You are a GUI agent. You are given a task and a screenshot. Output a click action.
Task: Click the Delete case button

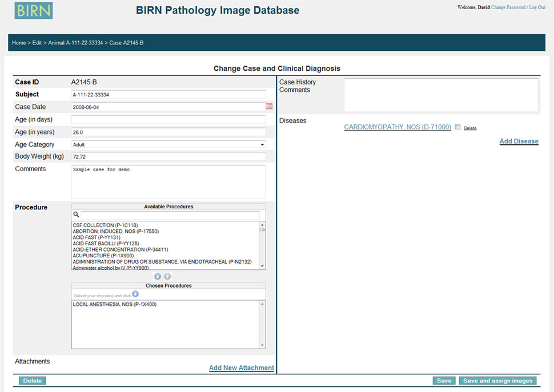tap(32, 381)
